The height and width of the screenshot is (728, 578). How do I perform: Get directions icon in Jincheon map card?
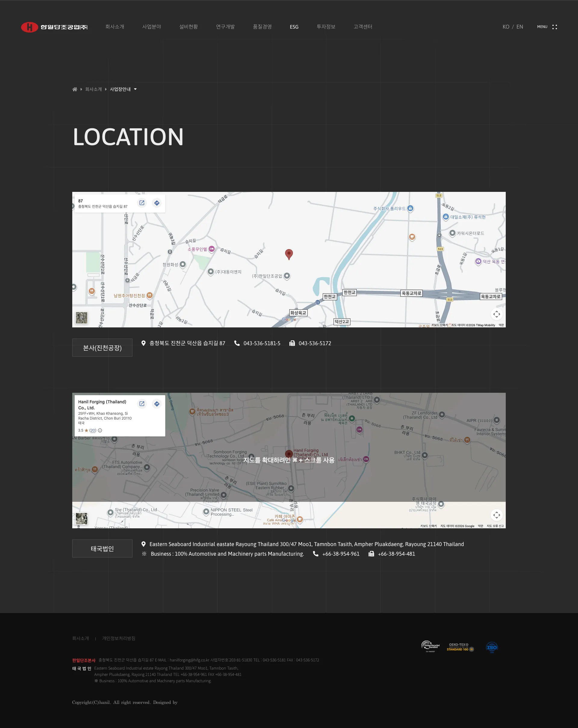(x=157, y=203)
